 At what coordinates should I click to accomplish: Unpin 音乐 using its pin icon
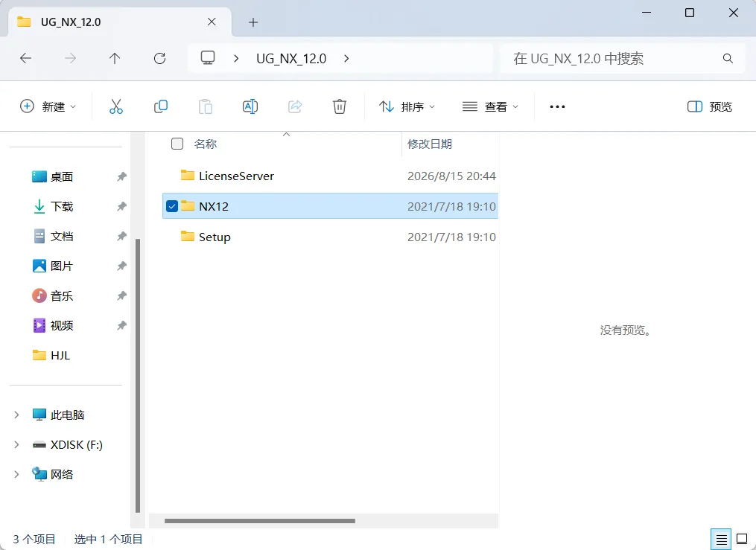point(121,295)
